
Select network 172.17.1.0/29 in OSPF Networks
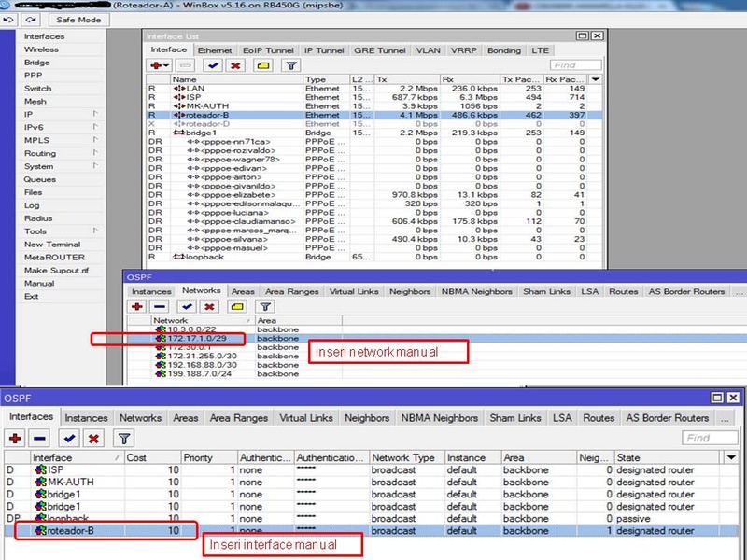tap(436, 338)
